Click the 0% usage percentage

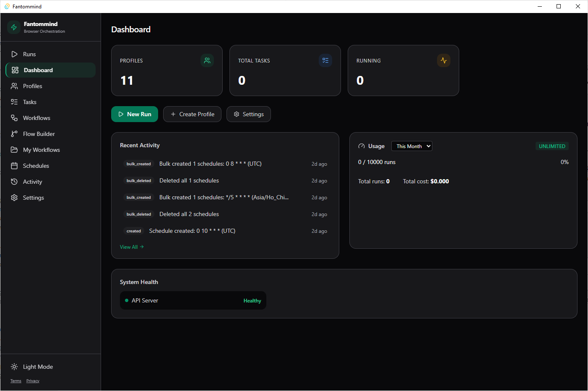click(x=565, y=162)
